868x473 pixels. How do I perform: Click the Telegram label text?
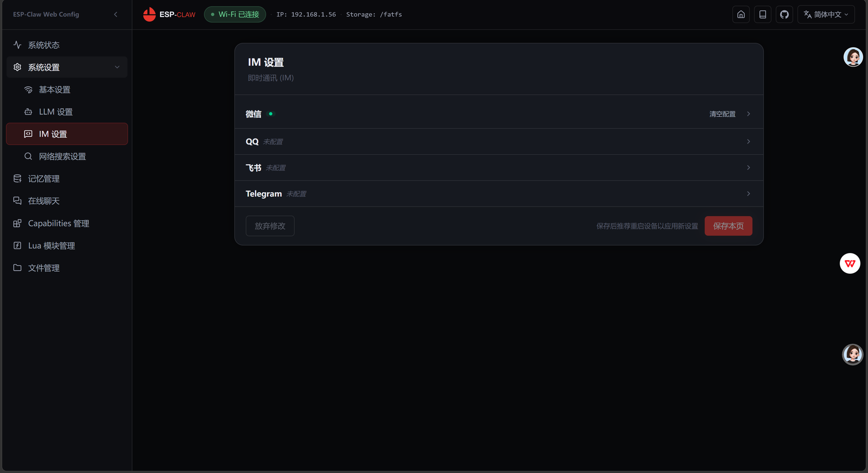pos(263,194)
